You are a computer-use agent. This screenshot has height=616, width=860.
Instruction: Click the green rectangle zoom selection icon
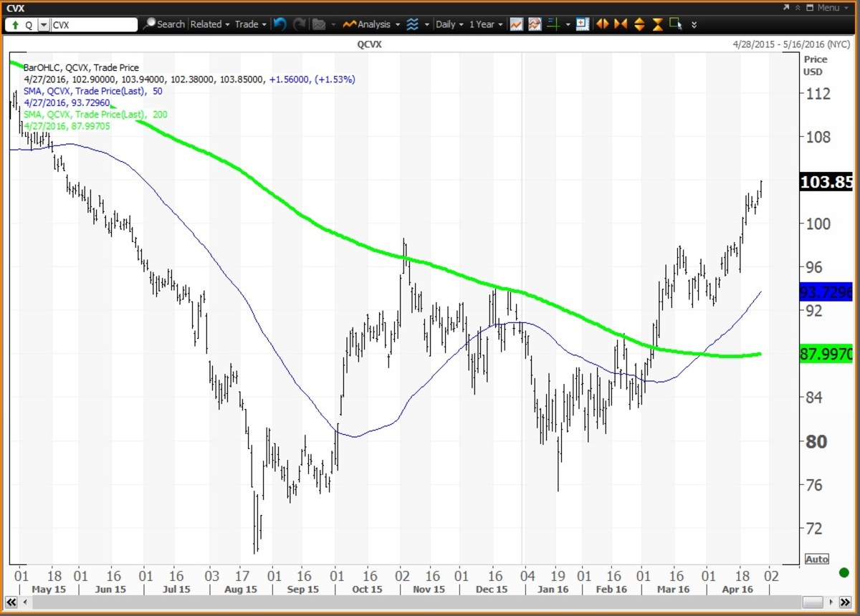click(676, 24)
